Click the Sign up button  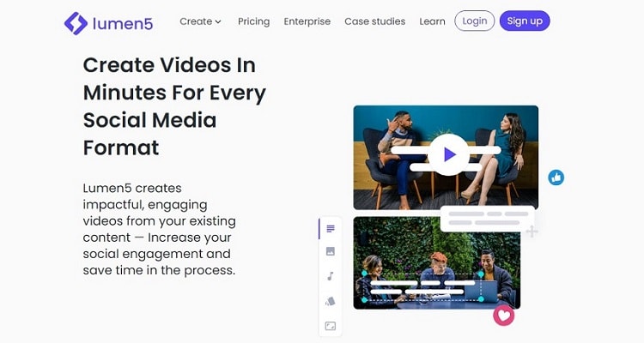[x=525, y=21]
